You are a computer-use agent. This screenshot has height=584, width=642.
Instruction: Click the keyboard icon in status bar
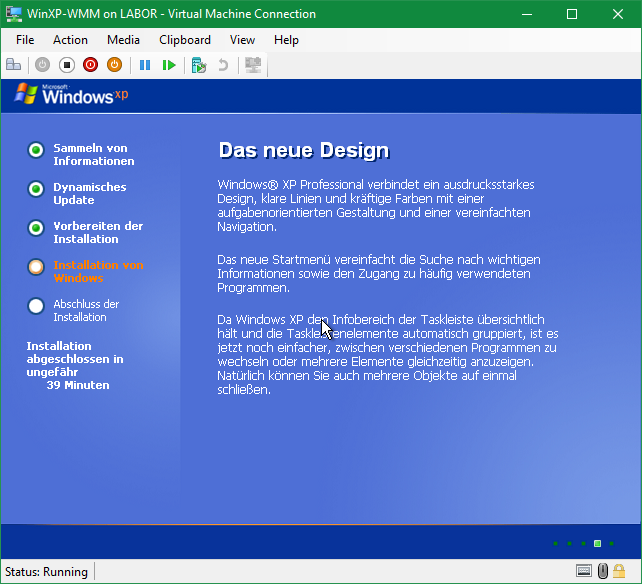(584, 572)
